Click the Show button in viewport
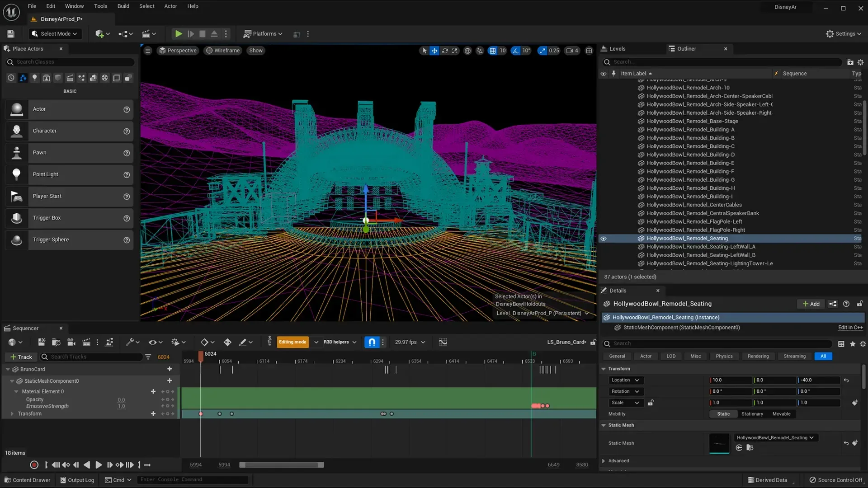 click(x=256, y=51)
